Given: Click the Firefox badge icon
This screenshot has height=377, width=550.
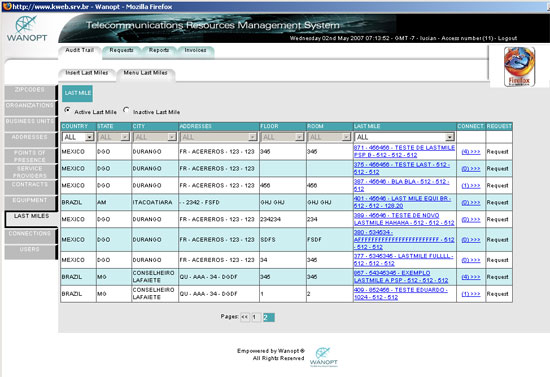Looking at the screenshot, I should point(519,67).
